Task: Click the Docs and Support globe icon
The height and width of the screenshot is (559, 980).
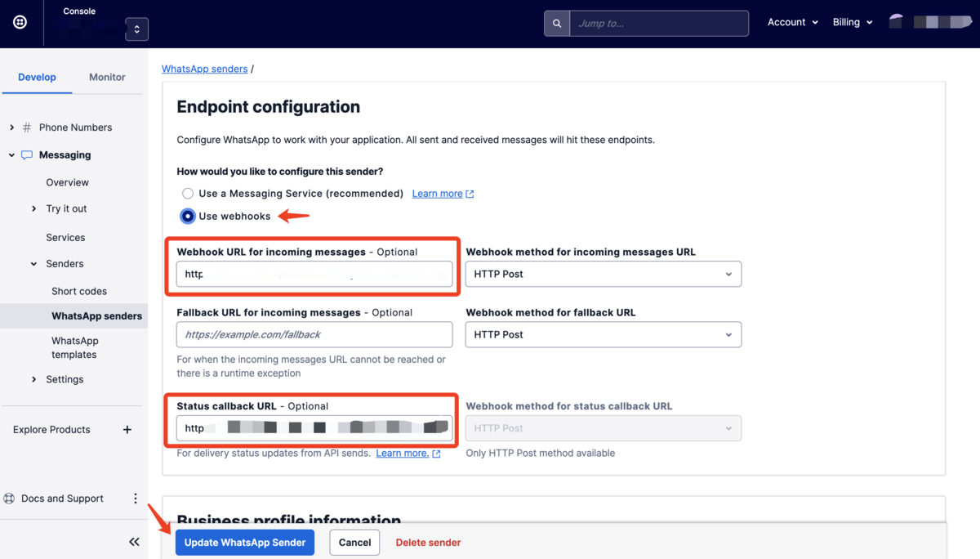Action: [x=10, y=499]
